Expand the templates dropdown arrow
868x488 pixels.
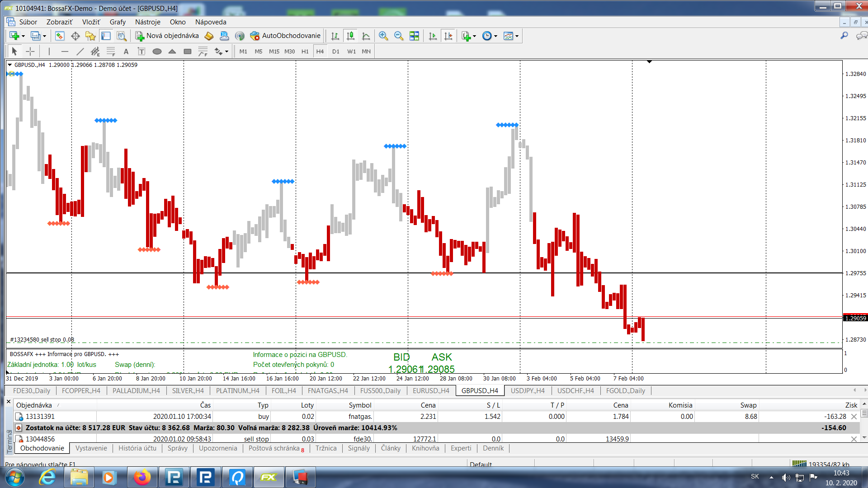[517, 36]
